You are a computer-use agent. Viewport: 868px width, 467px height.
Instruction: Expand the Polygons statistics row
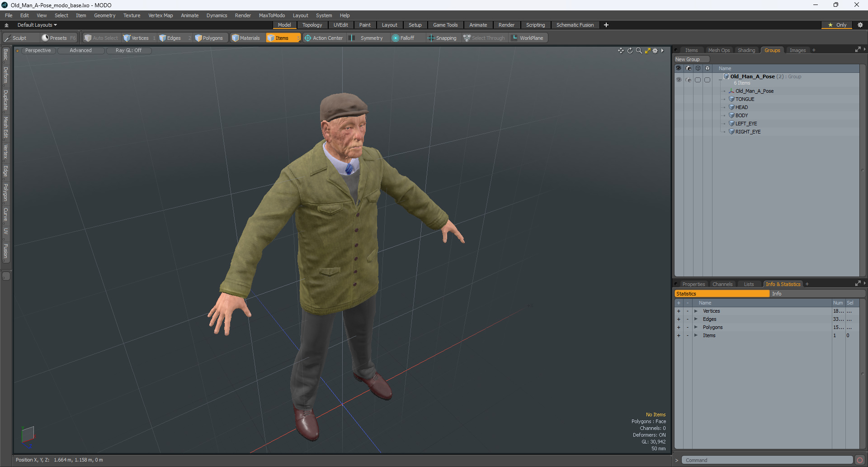[696, 327]
